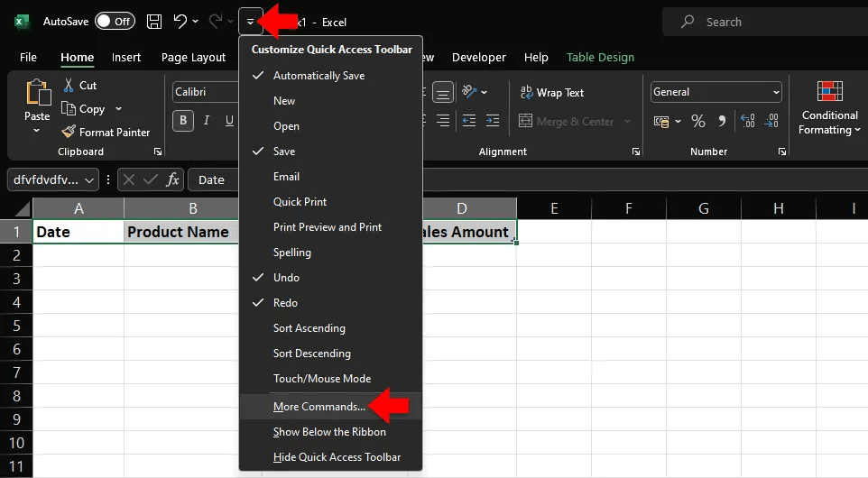Click the Search box

coord(765,22)
